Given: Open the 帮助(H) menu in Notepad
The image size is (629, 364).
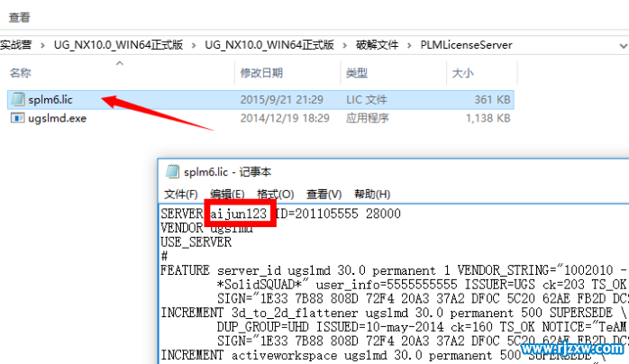Looking at the screenshot, I should coord(372,195).
